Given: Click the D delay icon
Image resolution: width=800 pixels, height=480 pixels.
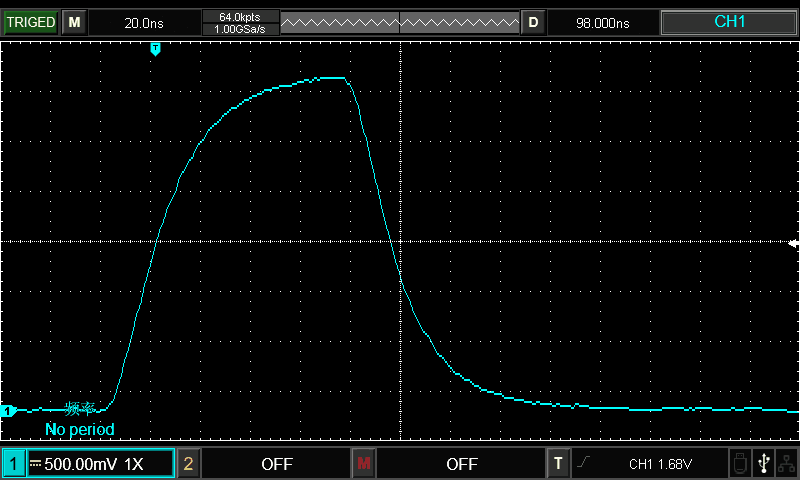Looking at the screenshot, I should 533,22.
